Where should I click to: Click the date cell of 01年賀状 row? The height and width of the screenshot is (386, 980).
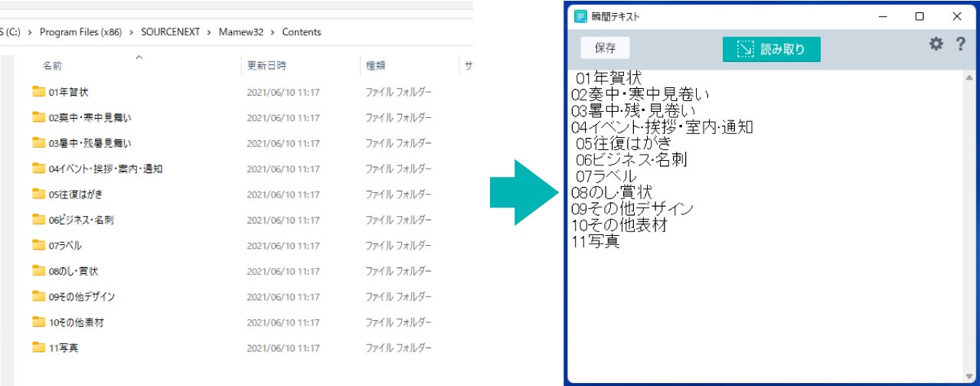tap(283, 92)
